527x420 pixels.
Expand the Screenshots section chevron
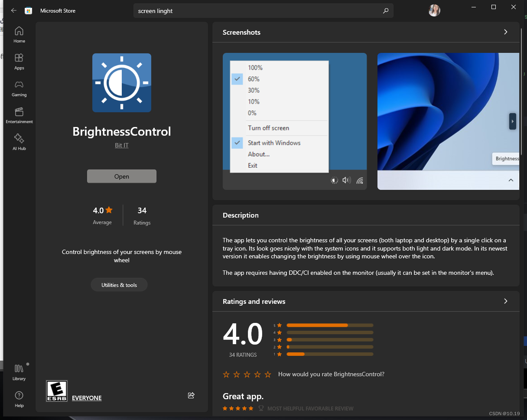505,32
